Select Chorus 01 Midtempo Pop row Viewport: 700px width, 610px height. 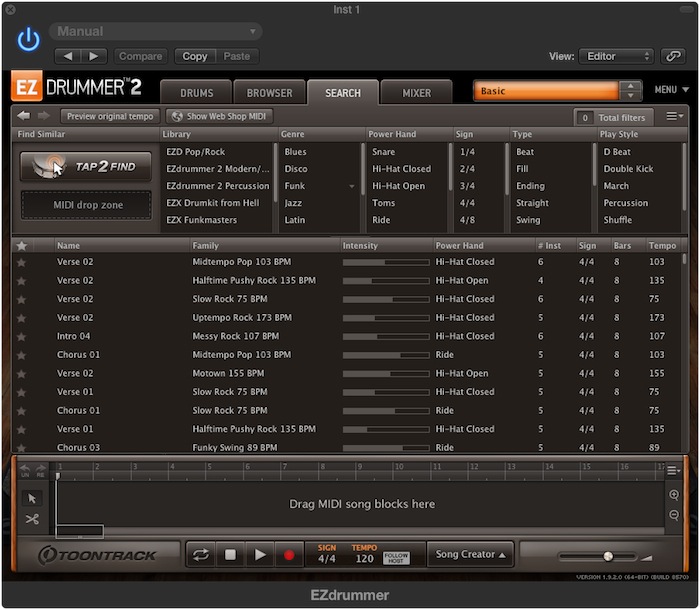[347, 355]
